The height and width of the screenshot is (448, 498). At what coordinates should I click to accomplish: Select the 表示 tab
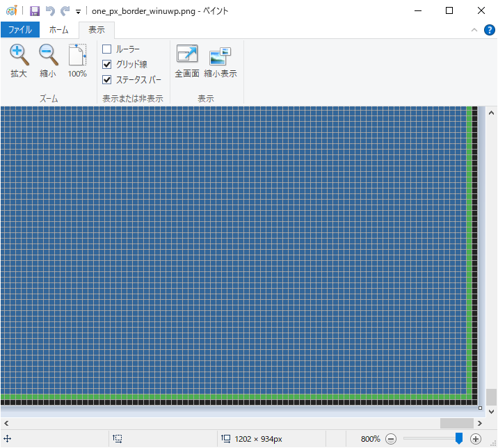point(97,30)
